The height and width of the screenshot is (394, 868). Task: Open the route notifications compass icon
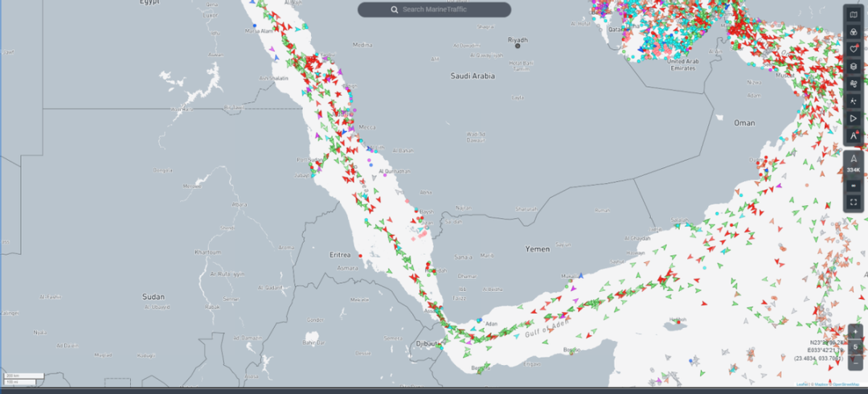point(854,136)
